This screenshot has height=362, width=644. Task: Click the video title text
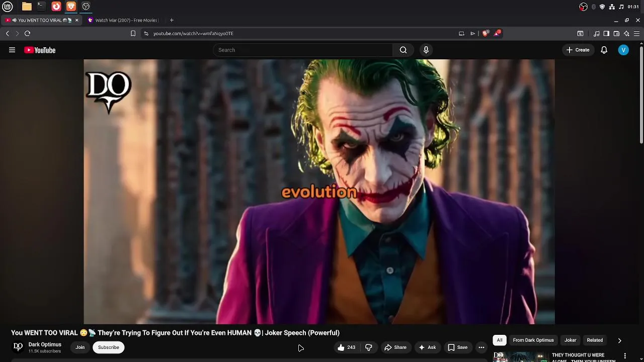pyautogui.click(x=175, y=333)
